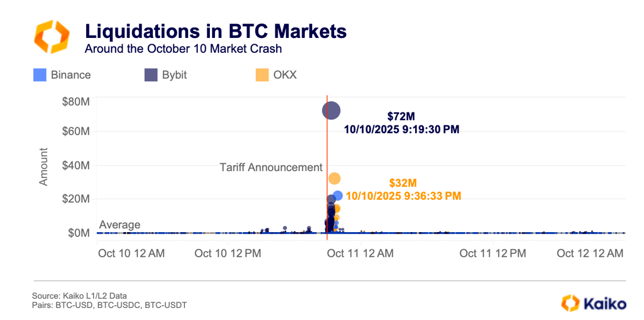Click the orange Kaiko logo beside the title

[52, 37]
